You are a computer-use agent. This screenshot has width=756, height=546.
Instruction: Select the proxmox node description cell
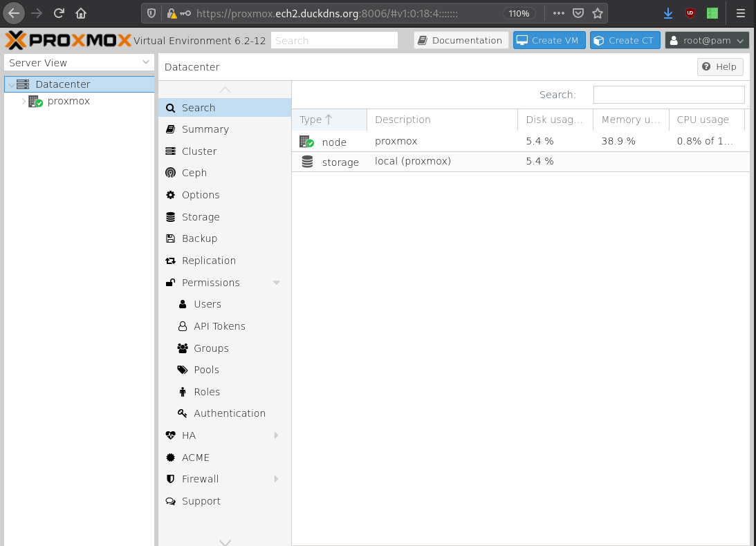[x=442, y=141]
